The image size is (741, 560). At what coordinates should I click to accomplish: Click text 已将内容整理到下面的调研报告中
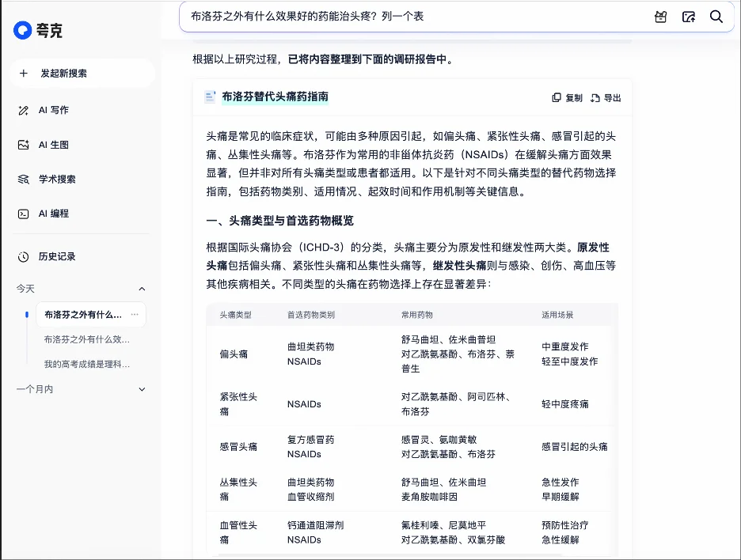(367, 59)
